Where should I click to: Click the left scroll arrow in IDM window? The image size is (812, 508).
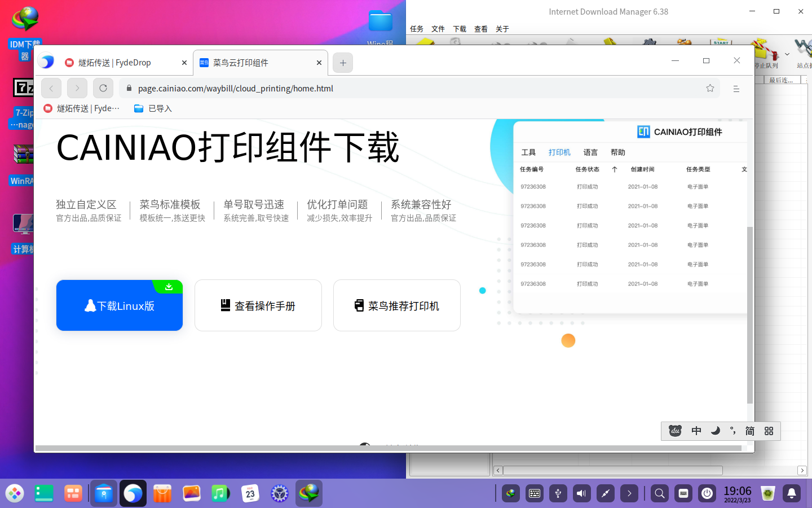click(498, 470)
